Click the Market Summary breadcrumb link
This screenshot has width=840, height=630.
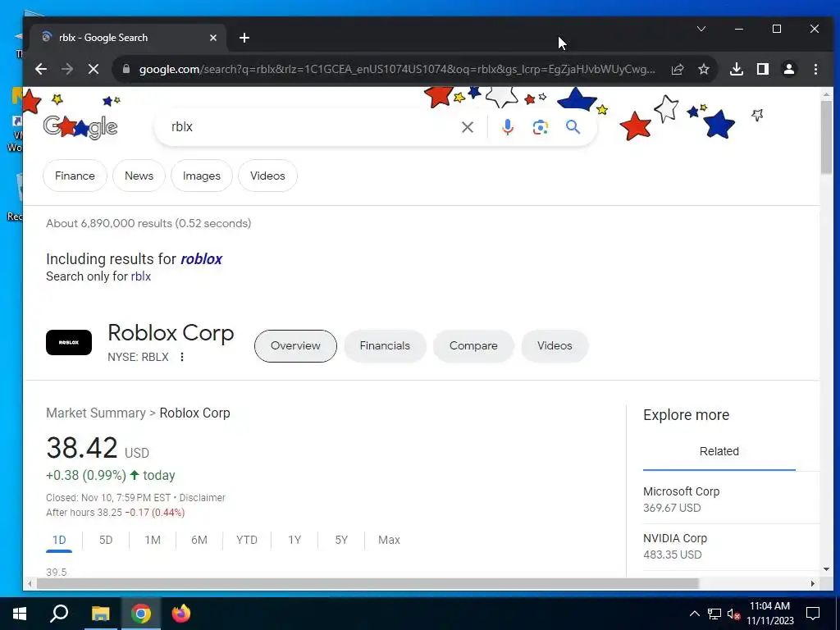pyautogui.click(x=96, y=413)
